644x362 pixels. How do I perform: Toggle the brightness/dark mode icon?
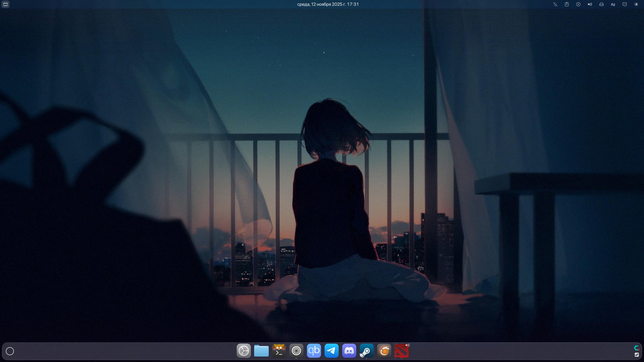pyautogui.click(x=636, y=4)
